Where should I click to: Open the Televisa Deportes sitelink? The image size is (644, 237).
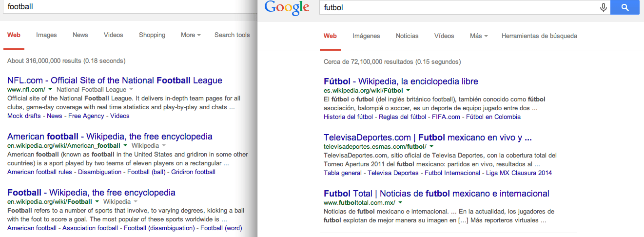393,173
